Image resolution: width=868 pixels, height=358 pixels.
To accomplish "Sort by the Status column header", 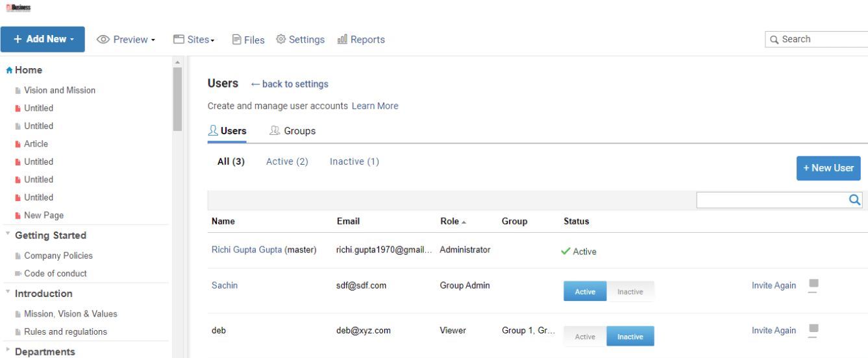I will (x=577, y=221).
